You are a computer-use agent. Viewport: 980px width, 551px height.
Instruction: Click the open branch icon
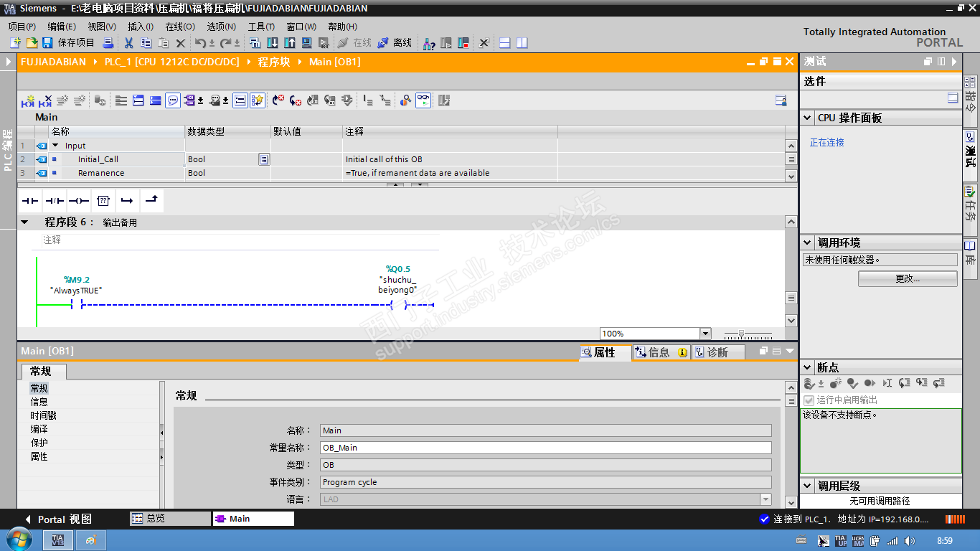click(x=127, y=201)
